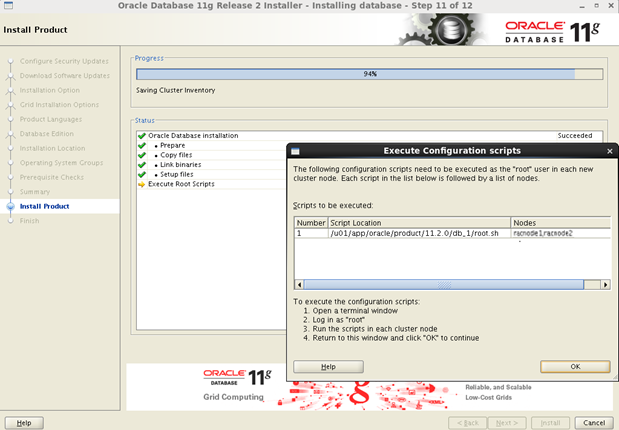Select the Link binaries status row

click(212, 165)
